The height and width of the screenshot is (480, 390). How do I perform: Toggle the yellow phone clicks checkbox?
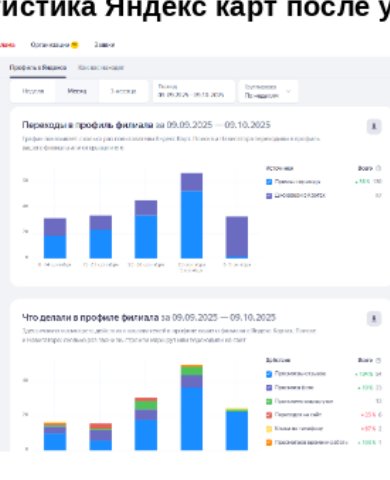click(x=269, y=429)
